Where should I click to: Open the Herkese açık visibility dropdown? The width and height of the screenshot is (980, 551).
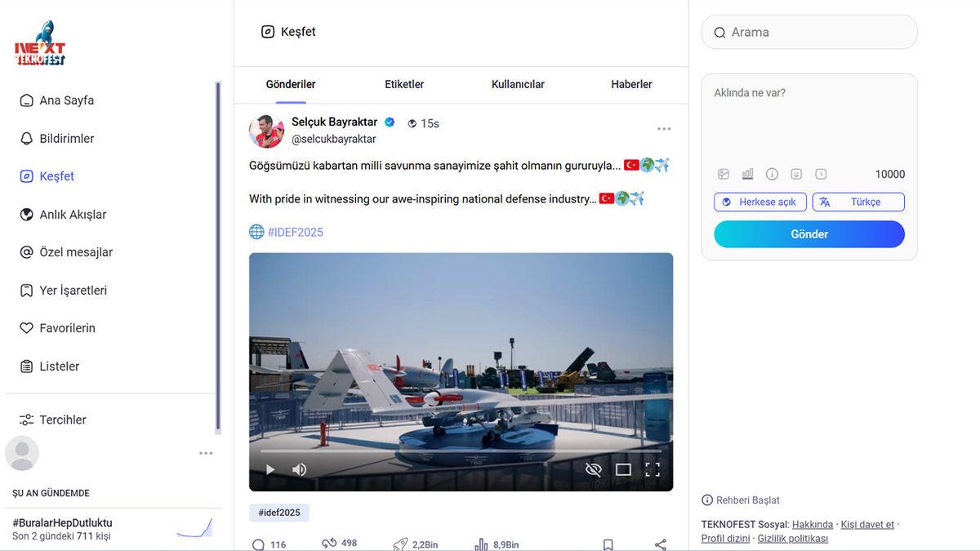click(760, 202)
